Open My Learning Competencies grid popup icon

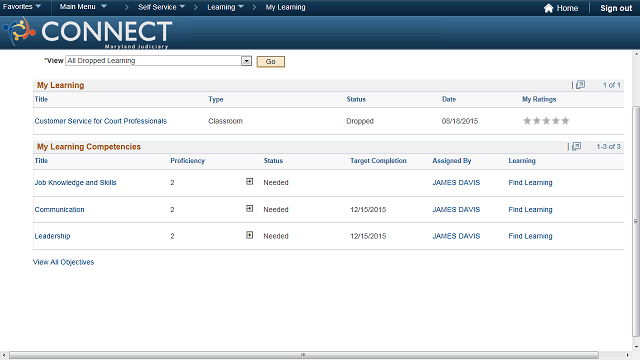(x=576, y=146)
